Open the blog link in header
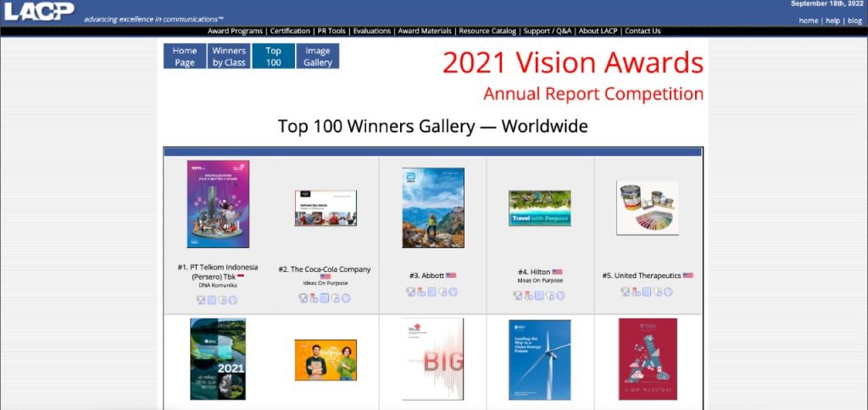The height and width of the screenshot is (410, 868). click(x=854, y=20)
